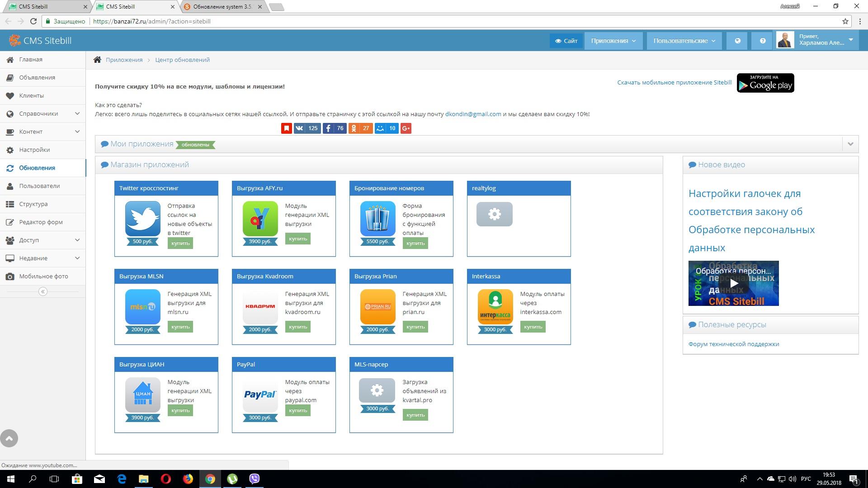Click the CMS Sitebill logo
The width and height of the screenshot is (868, 488).
pos(40,41)
